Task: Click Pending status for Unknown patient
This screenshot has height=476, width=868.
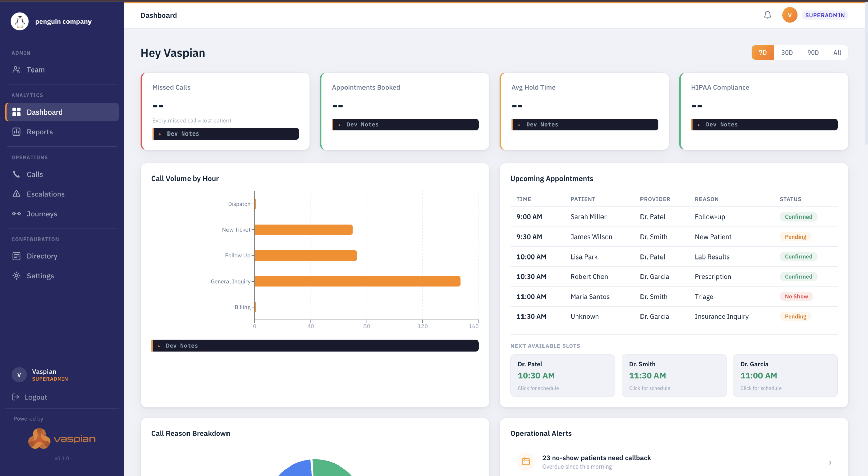Action: [795, 316]
